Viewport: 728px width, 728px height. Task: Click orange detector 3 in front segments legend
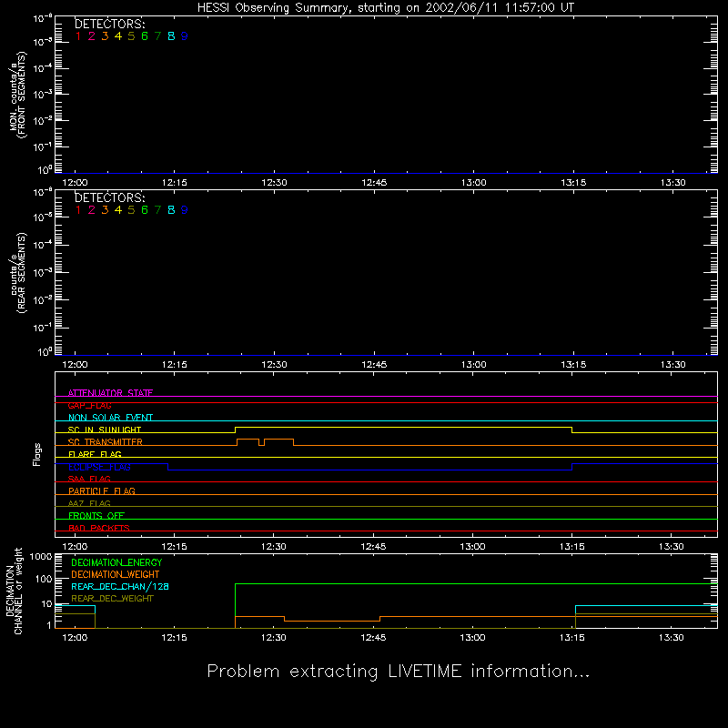(x=105, y=36)
